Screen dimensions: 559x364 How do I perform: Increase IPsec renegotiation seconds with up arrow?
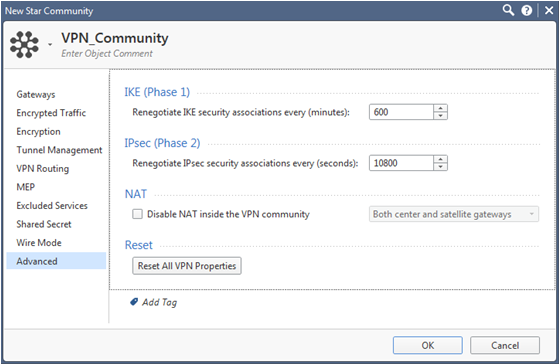[x=441, y=159]
